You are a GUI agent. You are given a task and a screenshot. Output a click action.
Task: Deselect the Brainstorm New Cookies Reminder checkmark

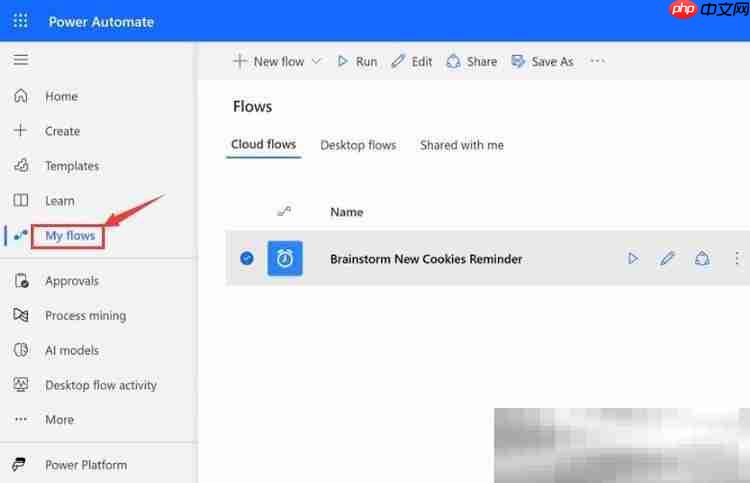click(247, 258)
